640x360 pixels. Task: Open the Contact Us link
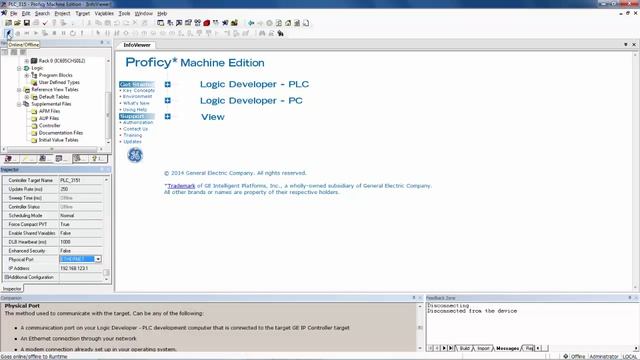tap(136, 129)
